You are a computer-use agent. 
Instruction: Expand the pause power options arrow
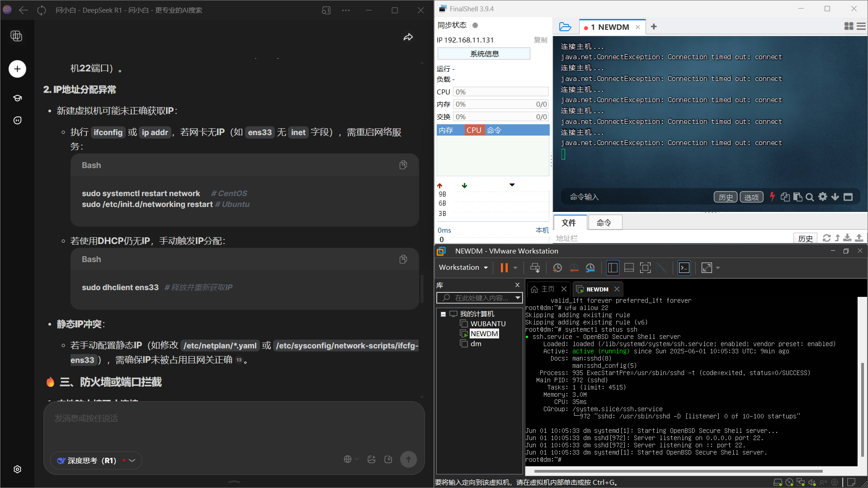[x=515, y=268]
